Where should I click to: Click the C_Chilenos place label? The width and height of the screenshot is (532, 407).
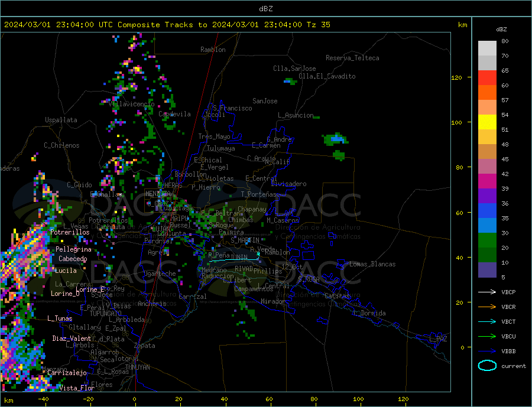(x=61, y=145)
